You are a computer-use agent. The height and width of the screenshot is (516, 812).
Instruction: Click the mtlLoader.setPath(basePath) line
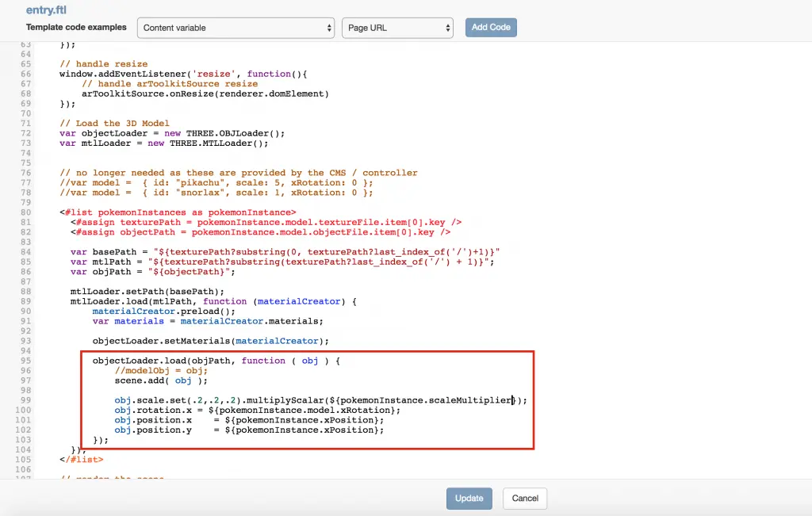coord(142,292)
